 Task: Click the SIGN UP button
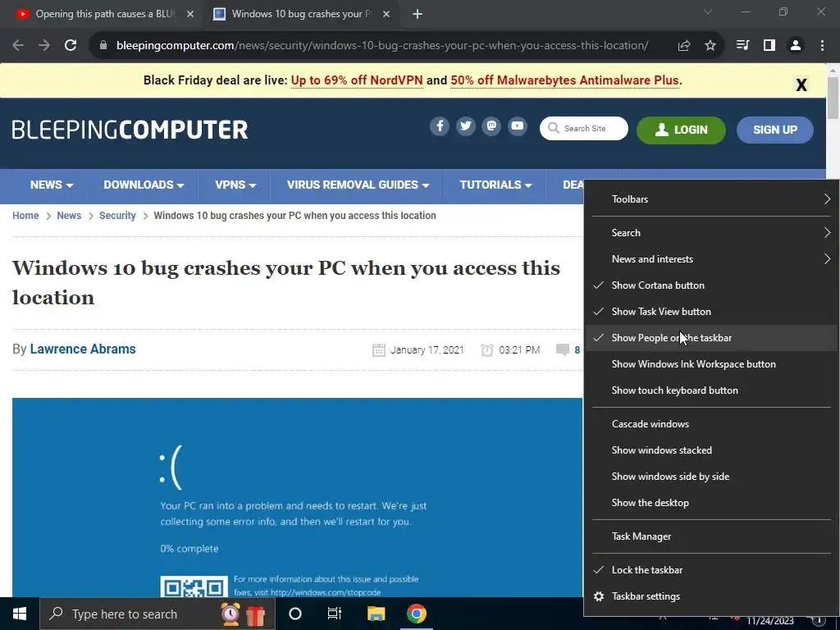[x=774, y=130]
